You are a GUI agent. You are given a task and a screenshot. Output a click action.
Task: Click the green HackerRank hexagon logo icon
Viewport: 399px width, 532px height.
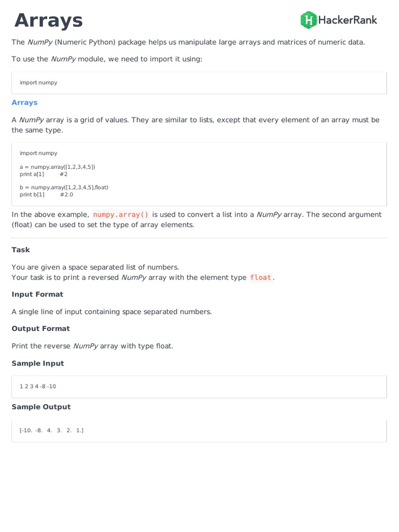[309, 20]
